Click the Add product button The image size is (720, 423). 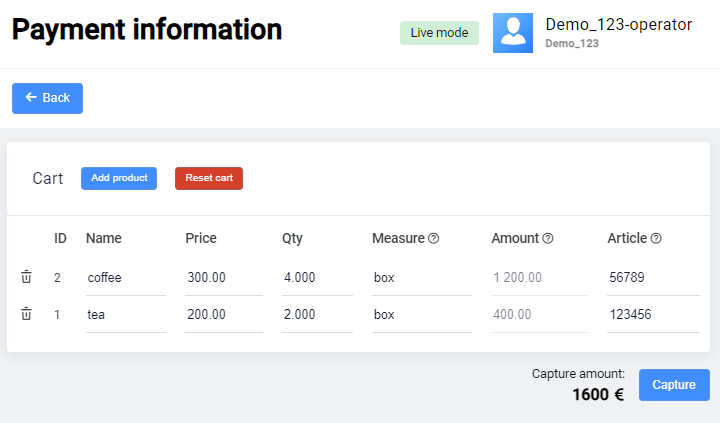pyautogui.click(x=119, y=178)
